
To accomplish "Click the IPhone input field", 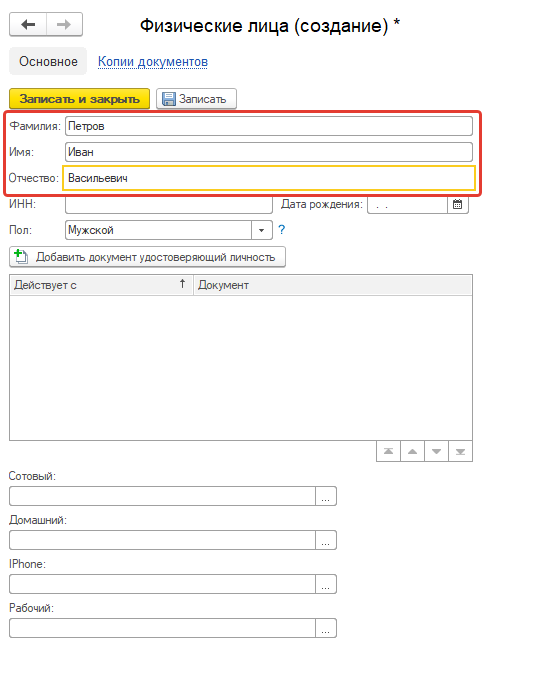I will coord(162,584).
